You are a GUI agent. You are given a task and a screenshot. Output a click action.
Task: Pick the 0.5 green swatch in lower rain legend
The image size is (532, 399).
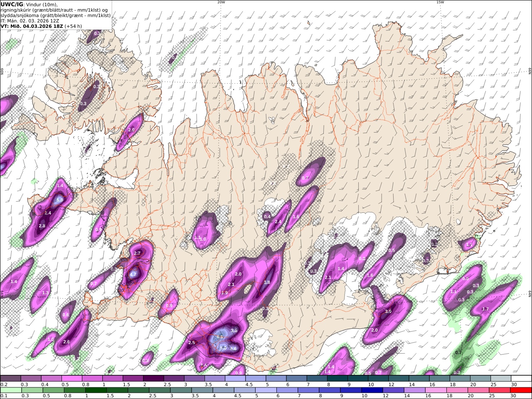tap(54, 390)
